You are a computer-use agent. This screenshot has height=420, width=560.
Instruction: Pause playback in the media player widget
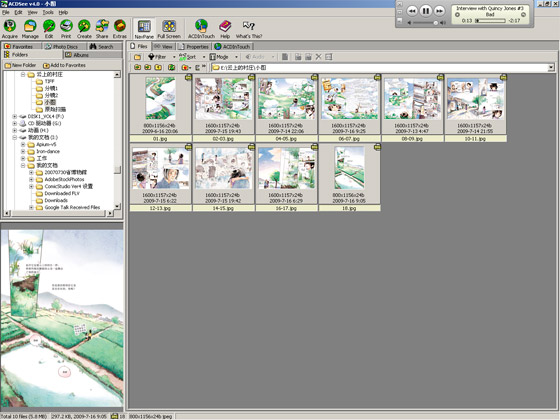click(x=425, y=11)
